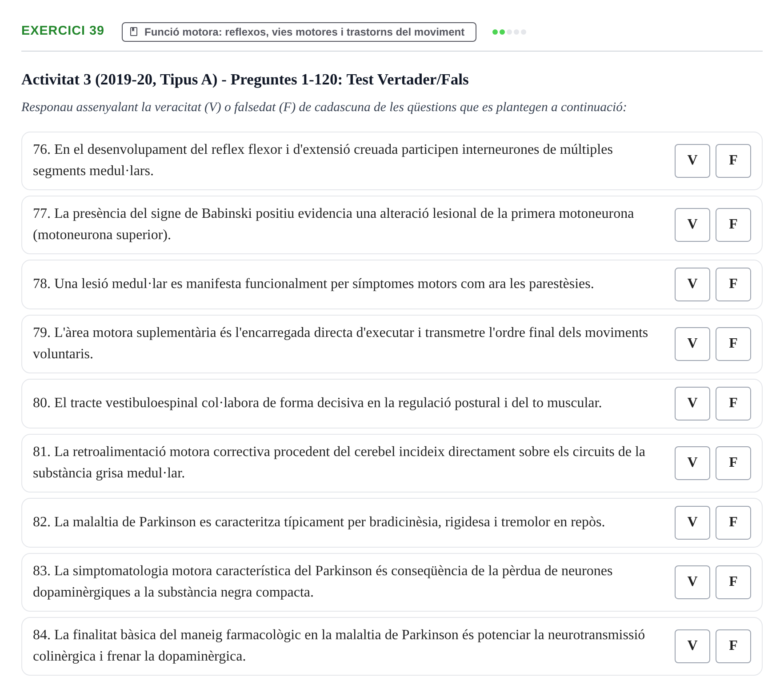Click question 84 text about maneig farmacològic
784x697 pixels.
(339, 645)
